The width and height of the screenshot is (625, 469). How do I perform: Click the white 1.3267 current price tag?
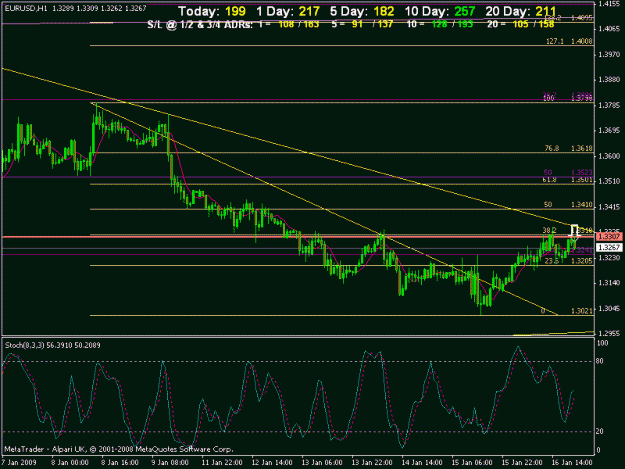[609, 247]
